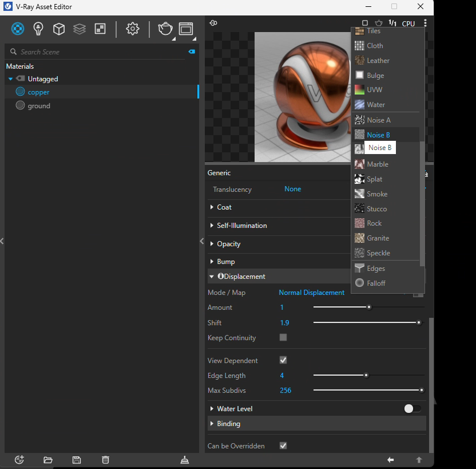Uncheck the Can be Overridden checkbox

[283, 446]
